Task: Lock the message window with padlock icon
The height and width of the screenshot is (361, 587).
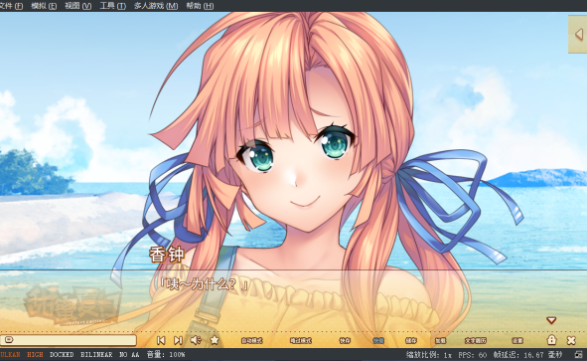Action: pos(551,340)
